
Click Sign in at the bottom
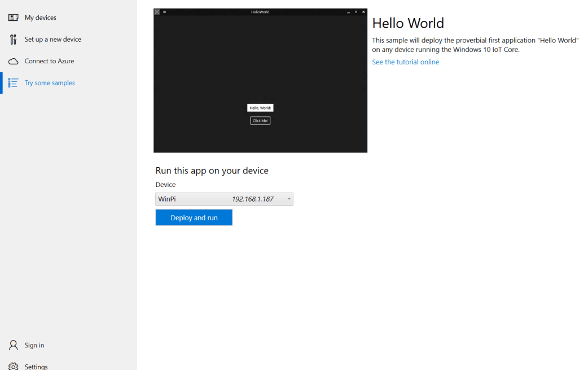click(34, 345)
